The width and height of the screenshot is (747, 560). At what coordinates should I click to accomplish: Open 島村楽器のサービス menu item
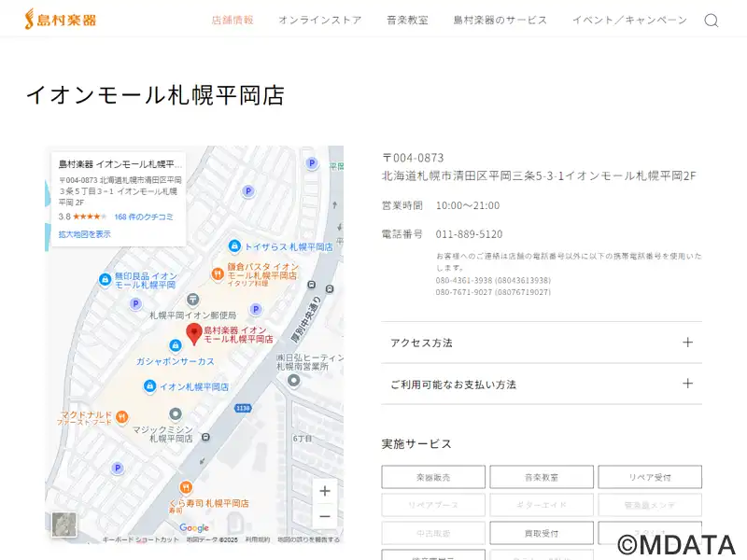point(500,20)
